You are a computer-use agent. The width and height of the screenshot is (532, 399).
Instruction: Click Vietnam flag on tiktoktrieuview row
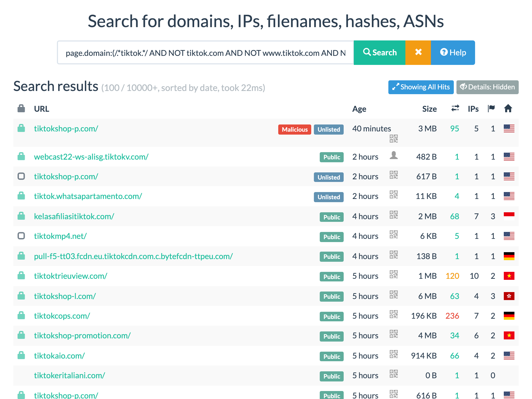coord(509,276)
